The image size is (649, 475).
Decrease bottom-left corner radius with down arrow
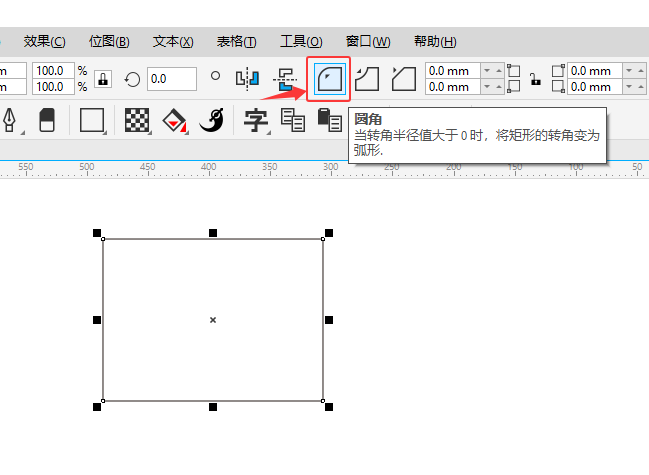pyautogui.click(x=487, y=86)
